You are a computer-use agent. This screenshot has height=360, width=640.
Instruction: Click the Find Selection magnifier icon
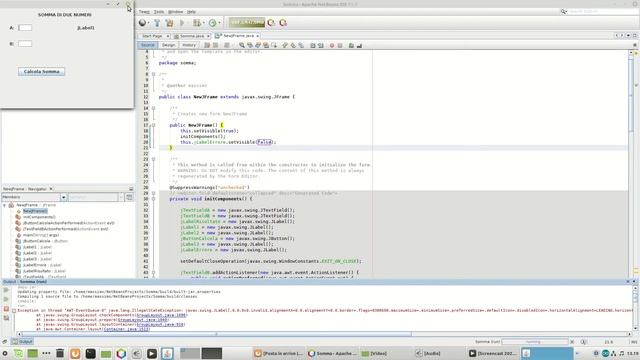click(x=242, y=45)
